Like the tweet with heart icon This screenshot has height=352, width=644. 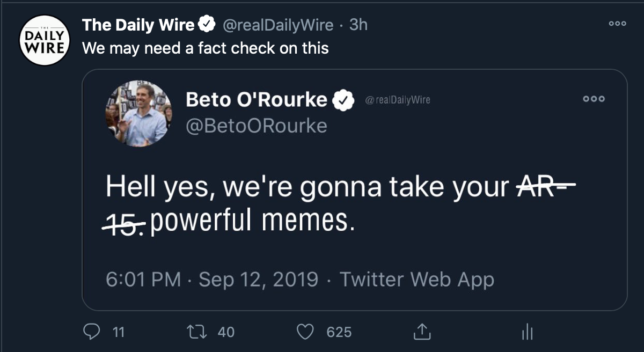[305, 332]
